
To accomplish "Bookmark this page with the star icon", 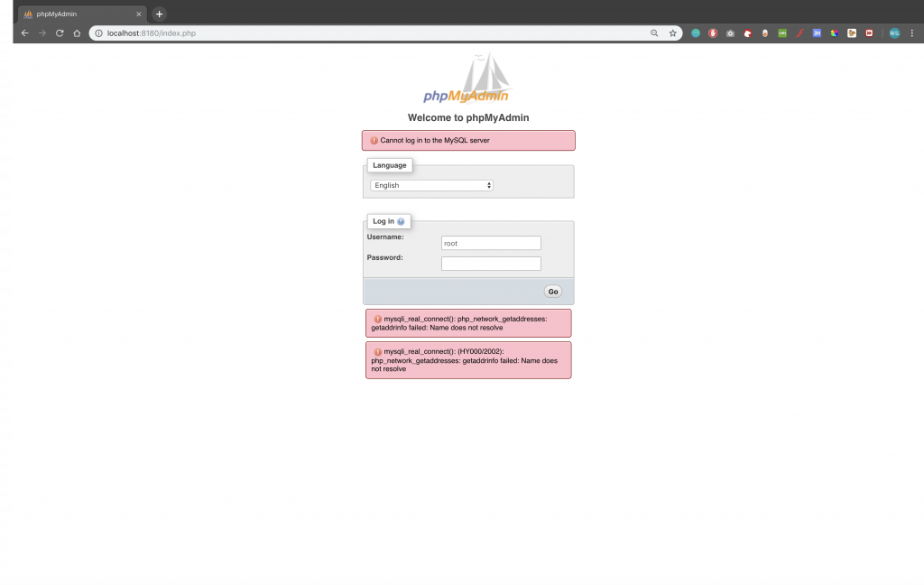I will click(672, 33).
